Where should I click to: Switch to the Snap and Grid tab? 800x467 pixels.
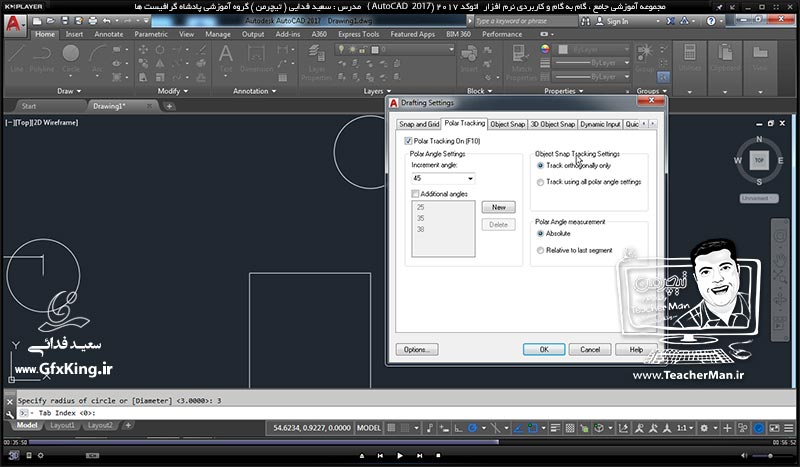(419, 124)
